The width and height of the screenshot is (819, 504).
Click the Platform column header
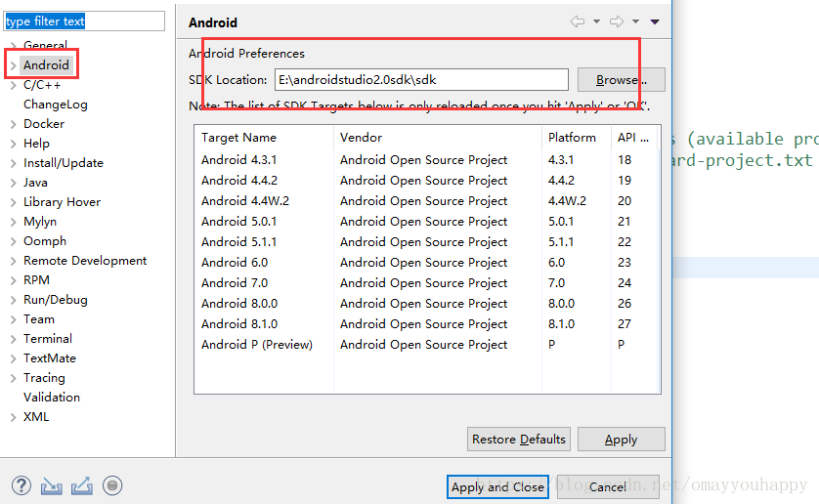[577, 138]
